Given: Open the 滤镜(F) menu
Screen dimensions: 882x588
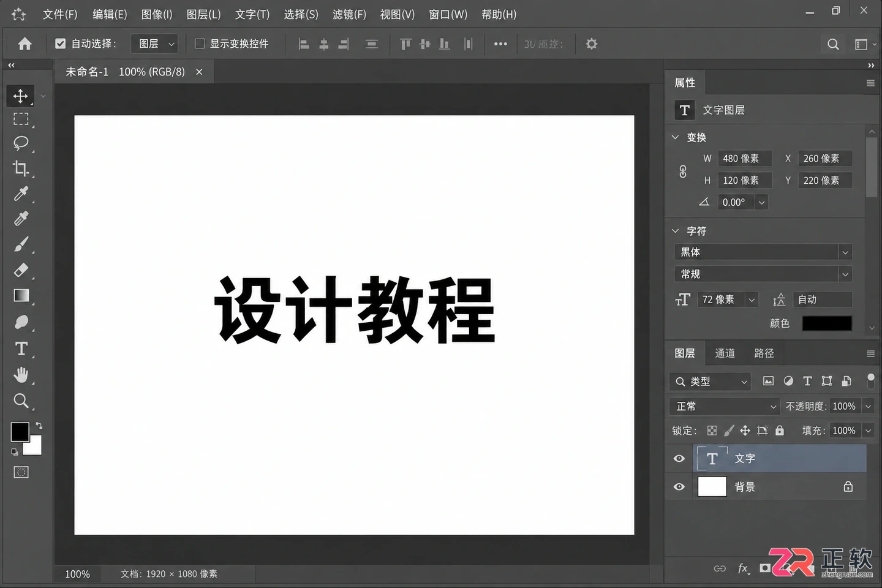Looking at the screenshot, I should pos(349,14).
